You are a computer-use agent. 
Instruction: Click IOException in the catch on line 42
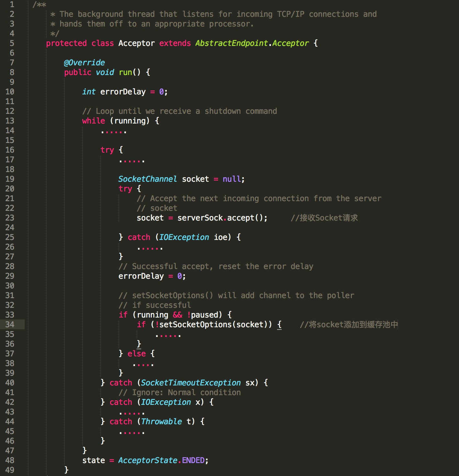166,402
